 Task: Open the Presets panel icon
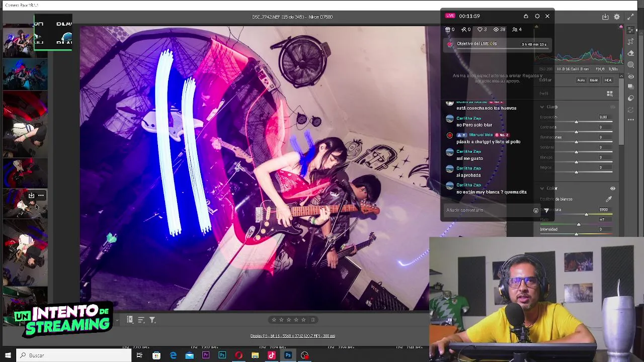pyautogui.click(x=631, y=98)
